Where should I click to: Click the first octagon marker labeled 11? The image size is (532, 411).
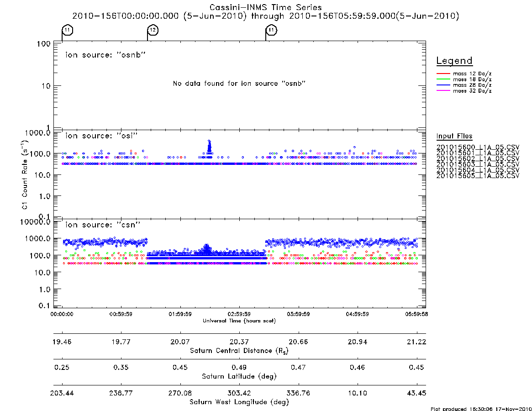68,30
